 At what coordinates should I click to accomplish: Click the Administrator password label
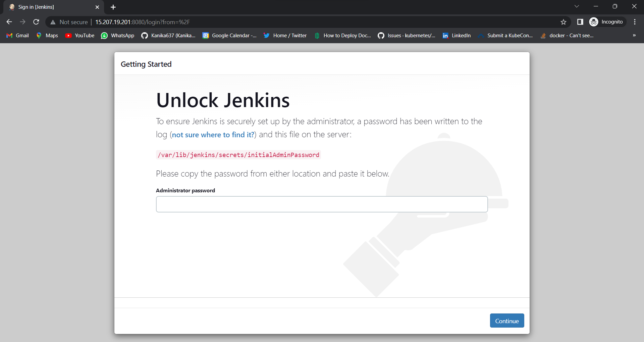pos(185,190)
